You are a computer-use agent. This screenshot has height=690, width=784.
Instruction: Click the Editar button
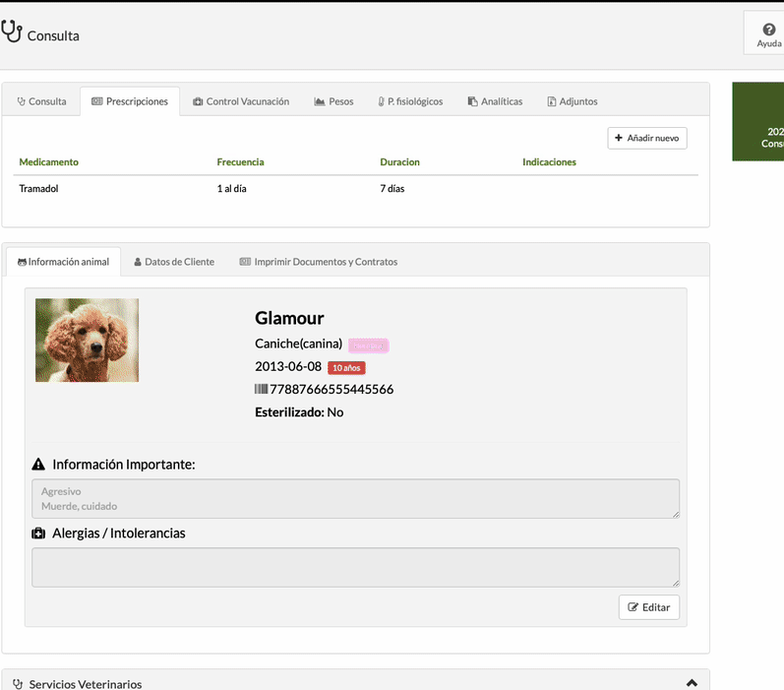click(648, 607)
